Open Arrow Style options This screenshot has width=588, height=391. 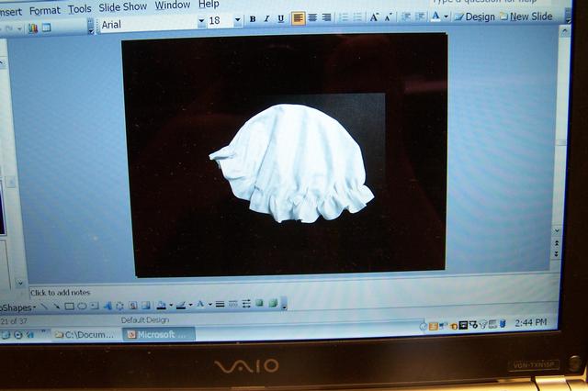click(246, 304)
